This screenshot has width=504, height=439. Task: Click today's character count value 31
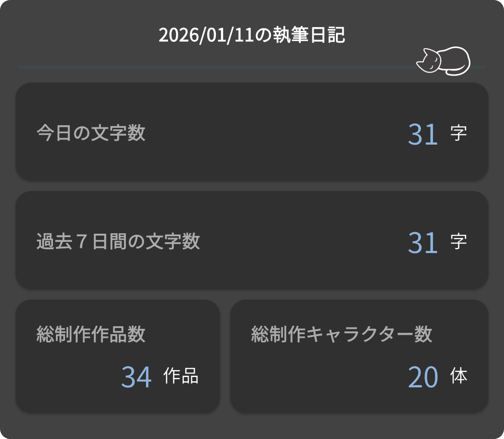pyautogui.click(x=423, y=134)
